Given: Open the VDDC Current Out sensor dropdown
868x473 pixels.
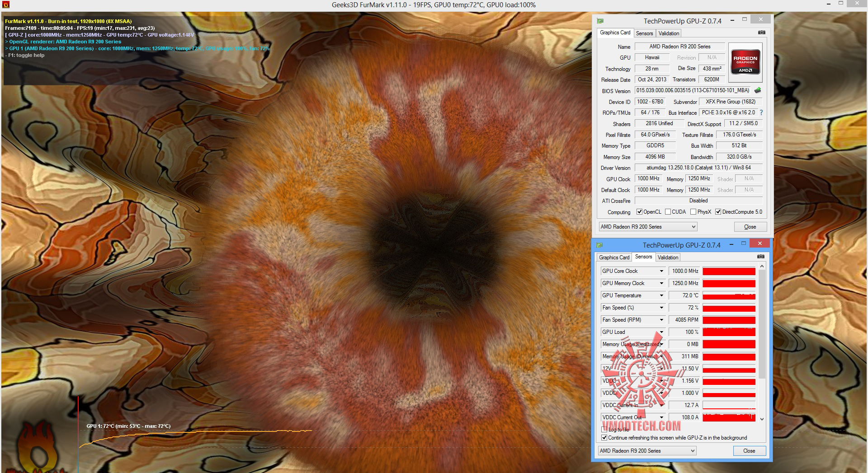Looking at the screenshot, I should coord(661,417).
